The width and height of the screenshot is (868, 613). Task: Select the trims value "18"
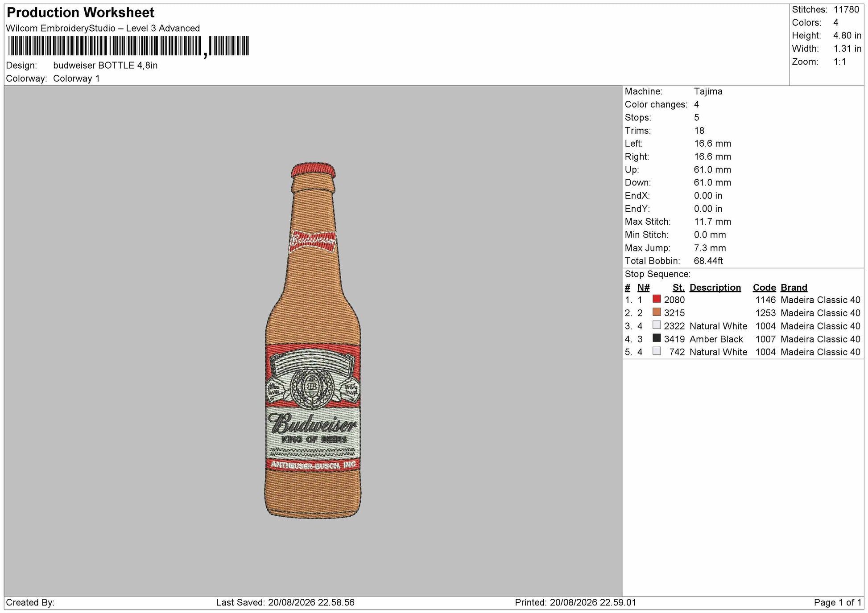tap(699, 131)
